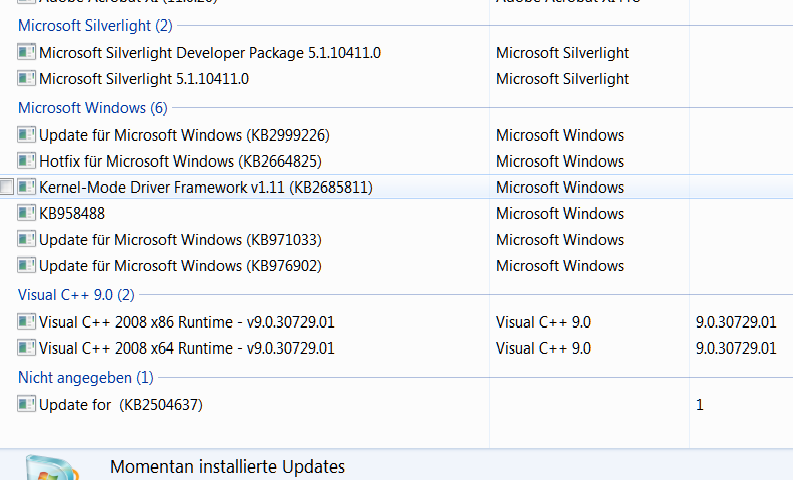Screen dimensions: 793x484
Task: Click icon beside Visual C++ 2008 x86 Runtime
Action: 26,322
